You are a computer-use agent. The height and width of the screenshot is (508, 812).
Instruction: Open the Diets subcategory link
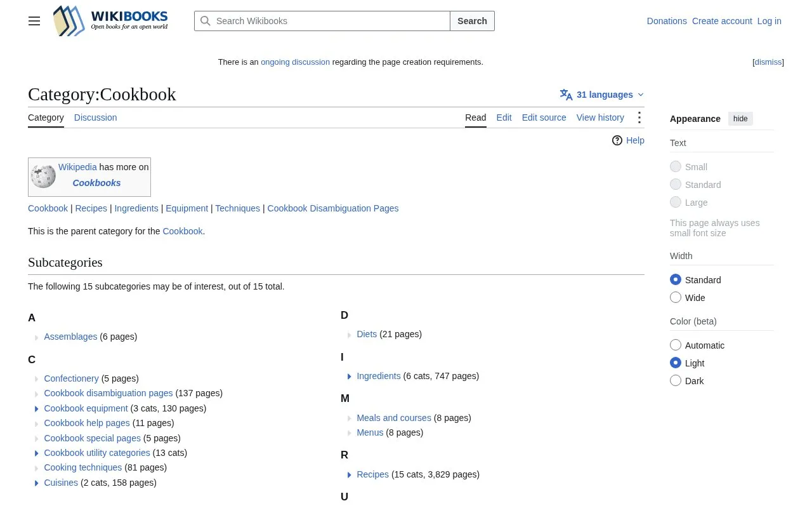coord(367,334)
